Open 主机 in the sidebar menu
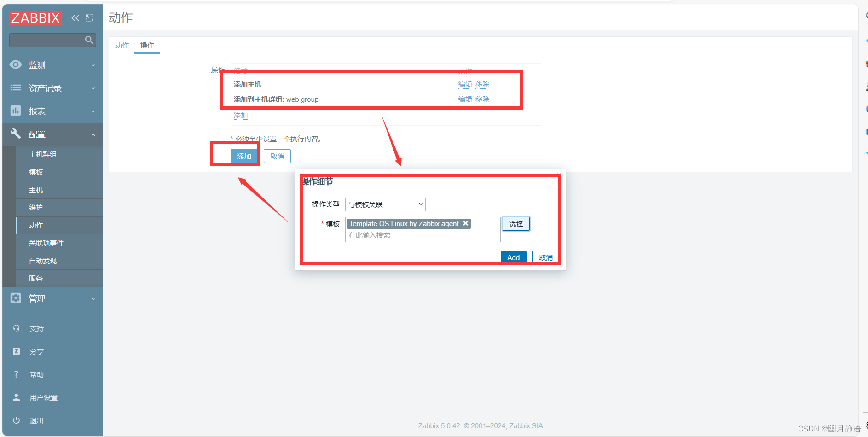The width and height of the screenshot is (868, 437). (x=59, y=190)
